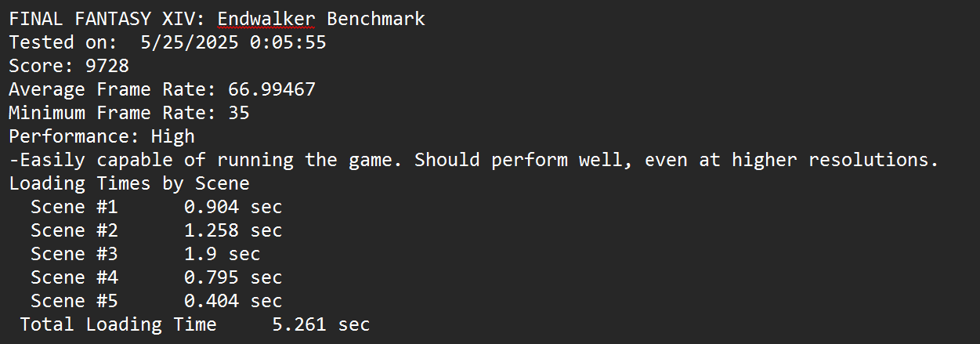The width and height of the screenshot is (980, 344).
Task: Click the Scene #1 time 0.904 sec
Action: tap(233, 207)
